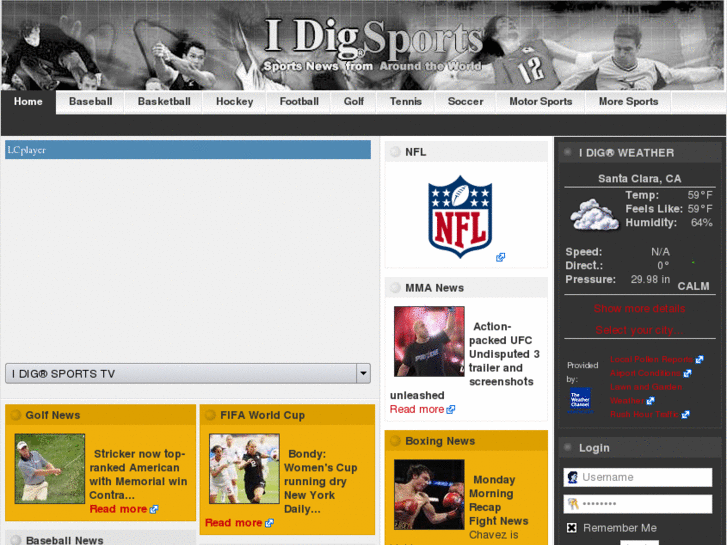The width and height of the screenshot is (727, 545).
Task: Click the NFL shield logo
Action: coord(460,216)
